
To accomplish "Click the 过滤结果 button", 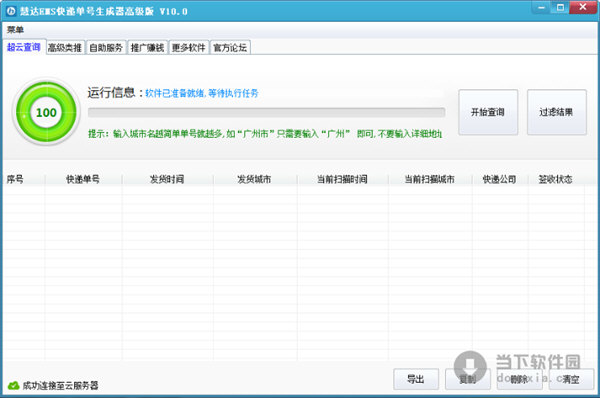I will click(x=556, y=112).
